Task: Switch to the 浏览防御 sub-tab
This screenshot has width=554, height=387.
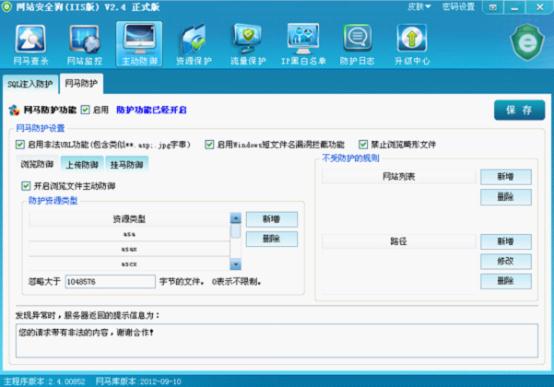Action: [x=37, y=164]
